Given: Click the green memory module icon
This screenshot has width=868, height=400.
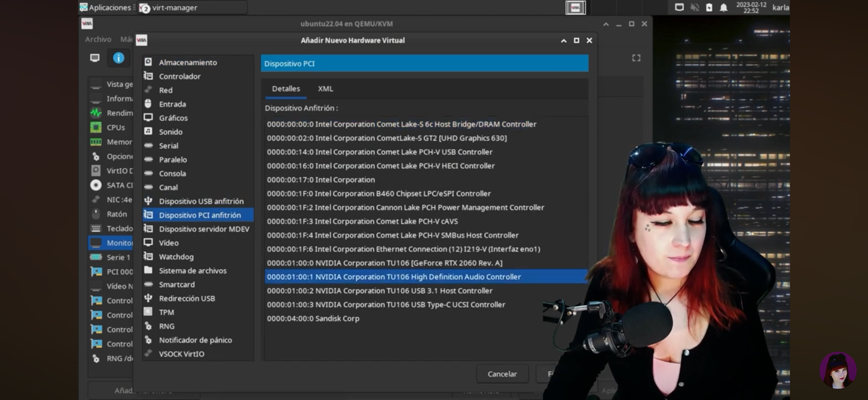Looking at the screenshot, I should click(x=96, y=142).
